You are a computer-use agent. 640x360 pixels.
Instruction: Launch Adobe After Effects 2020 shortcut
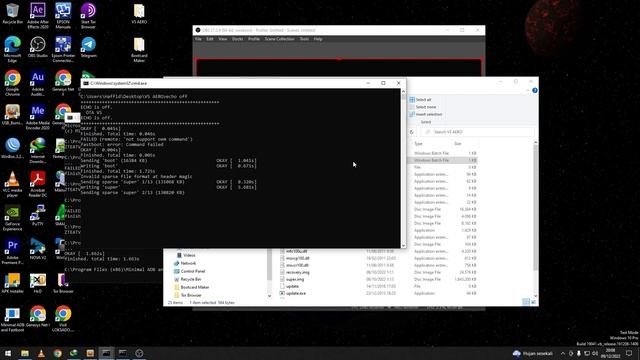pos(38,16)
